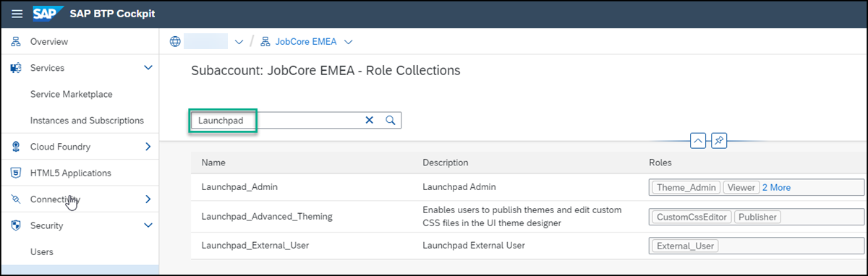Viewport: 868px width, 276px height.
Task: Click the search magnifier icon
Action: [x=390, y=121]
